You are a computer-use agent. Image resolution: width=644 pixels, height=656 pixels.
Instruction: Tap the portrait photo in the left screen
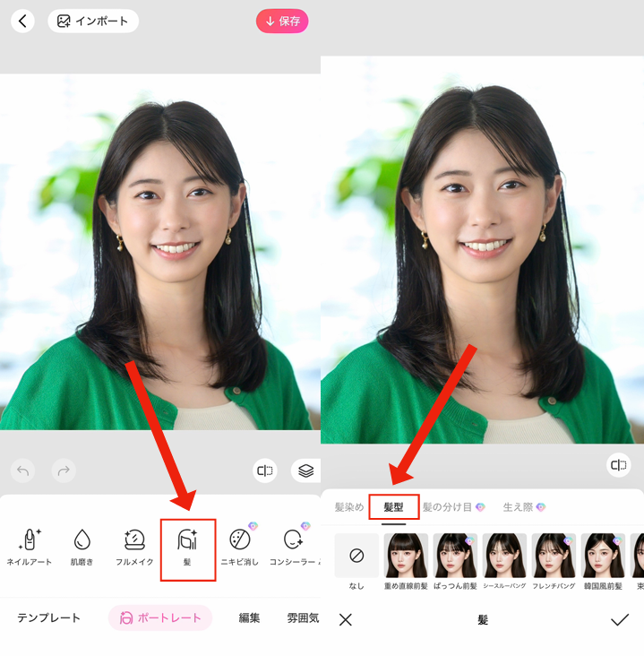pos(160,252)
